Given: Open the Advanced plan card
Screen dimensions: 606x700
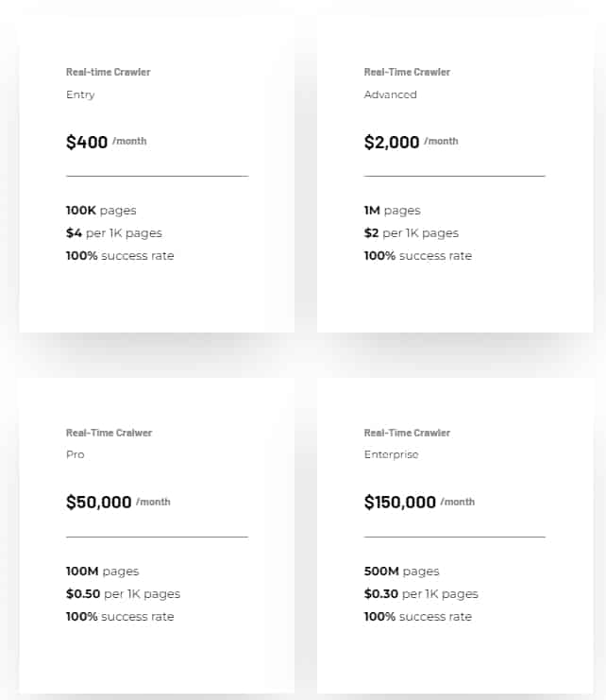Looking at the screenshot, I should [x=455, y=174].
